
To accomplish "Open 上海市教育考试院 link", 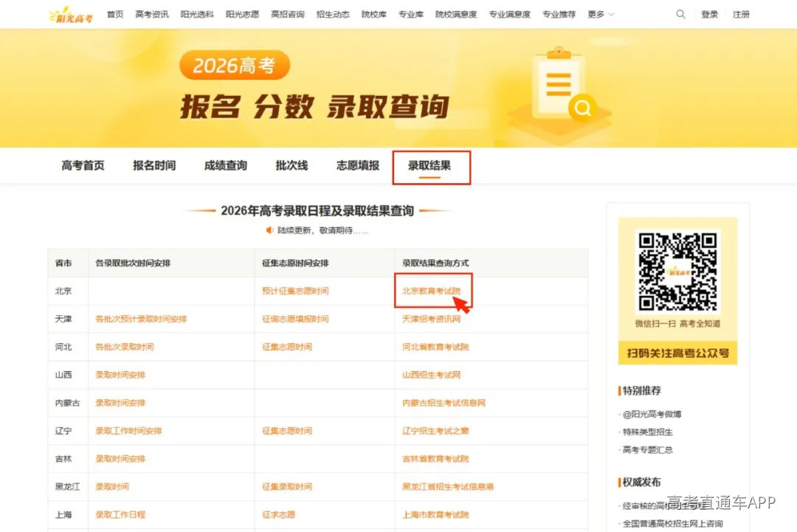I will click(435, 515).
